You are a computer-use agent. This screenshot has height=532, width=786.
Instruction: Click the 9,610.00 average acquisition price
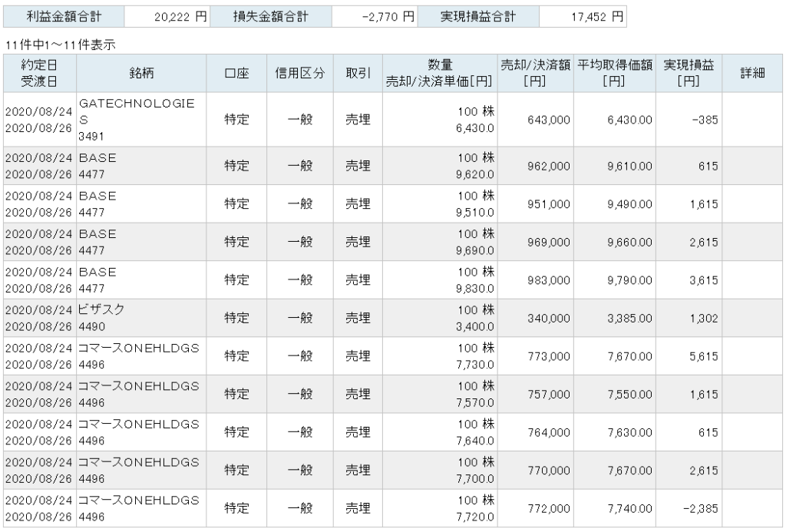point(629,166)
